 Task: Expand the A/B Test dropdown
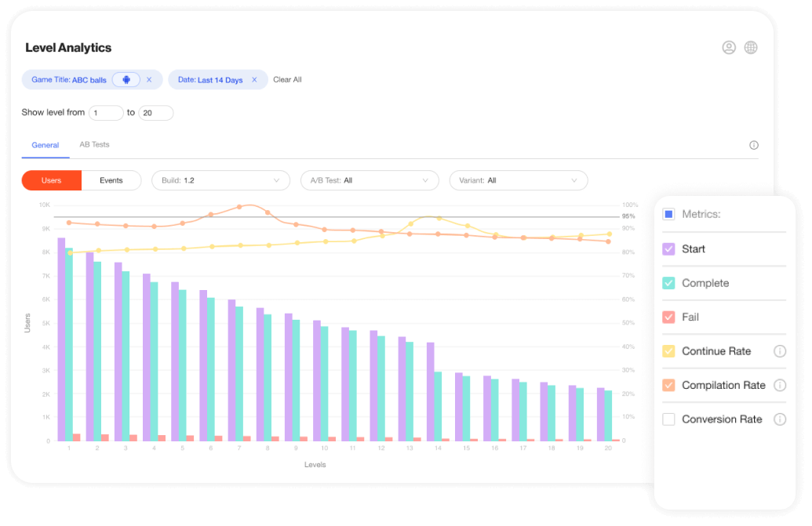[370, 180]
